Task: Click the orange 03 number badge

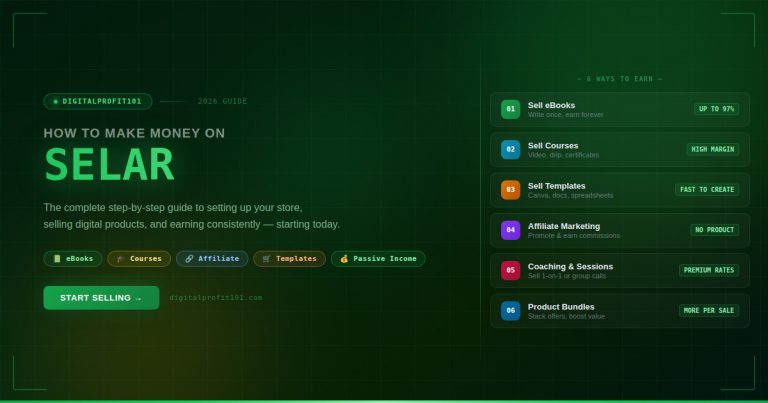Action: click(510, 190)
